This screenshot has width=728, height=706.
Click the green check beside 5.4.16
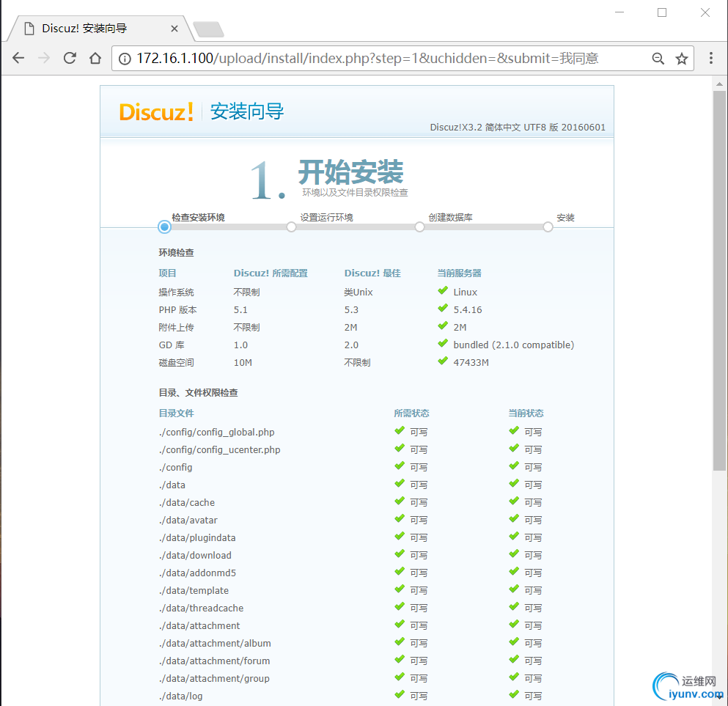click(443, 309)
